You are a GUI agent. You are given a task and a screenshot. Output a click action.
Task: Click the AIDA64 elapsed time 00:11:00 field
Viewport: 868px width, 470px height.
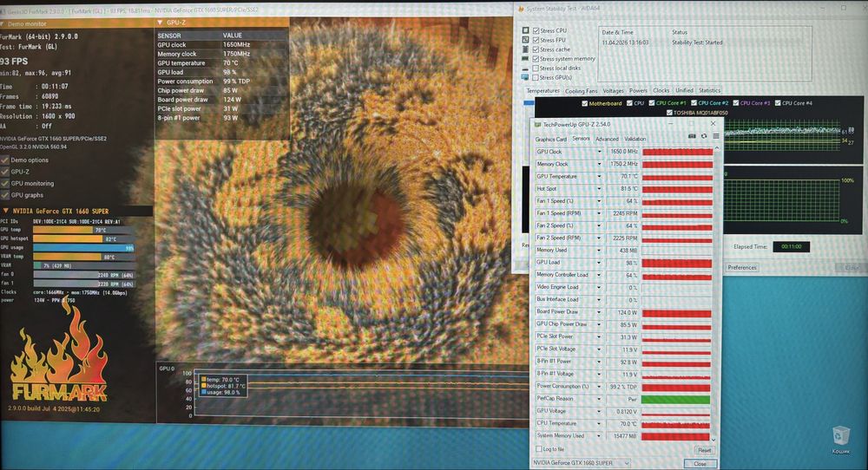(x=791, y=246)
